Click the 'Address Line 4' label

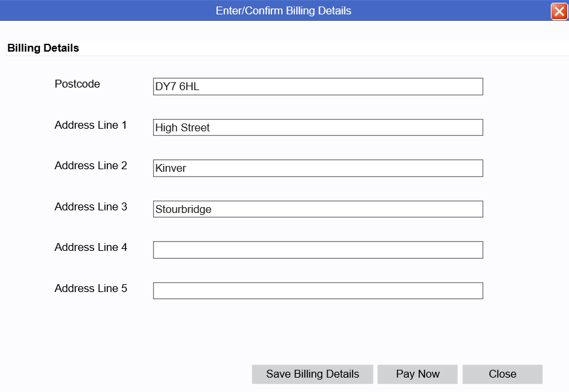tap(91, 247)
